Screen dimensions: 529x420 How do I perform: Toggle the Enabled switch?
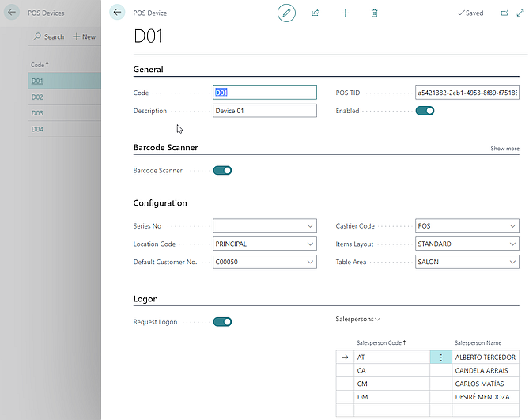click(425, 111)
